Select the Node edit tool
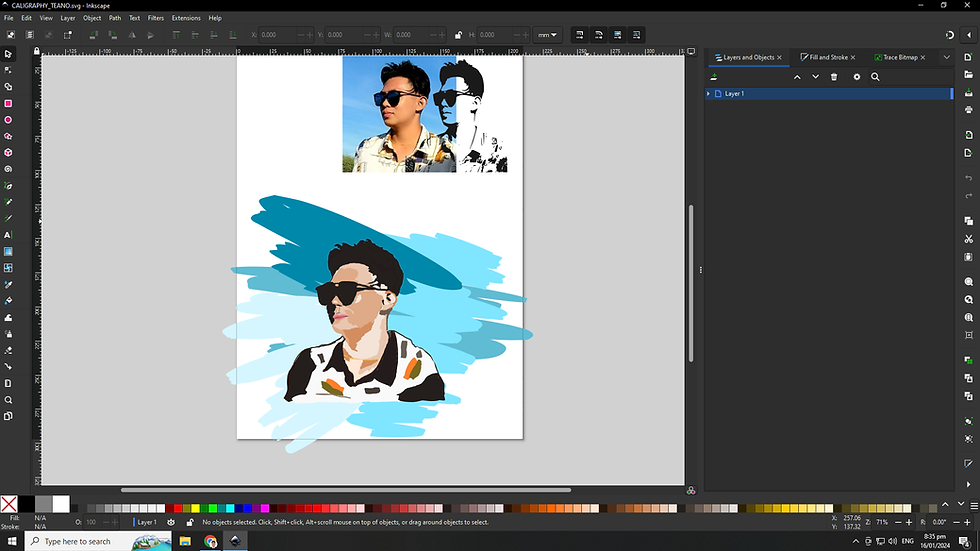This screenshot has height=551, width=980. (8, 70)
